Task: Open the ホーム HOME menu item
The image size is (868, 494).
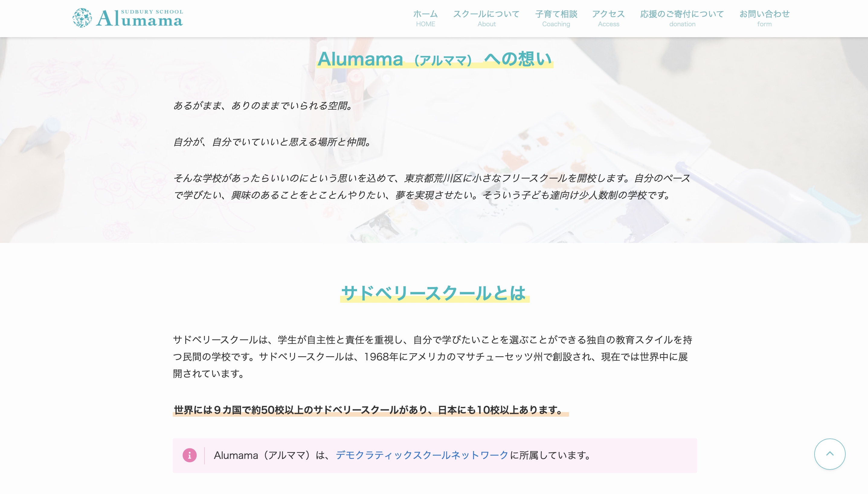Action: pyautogui.click(x=426, y=18)
